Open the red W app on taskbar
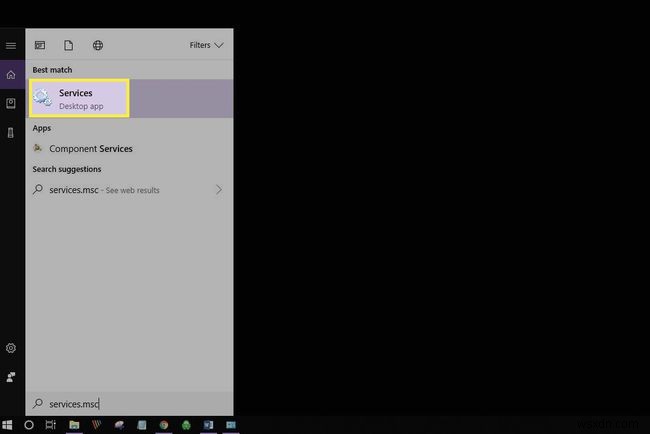The height and width of the screenshot is (434, 650). [x=97, y=425]
